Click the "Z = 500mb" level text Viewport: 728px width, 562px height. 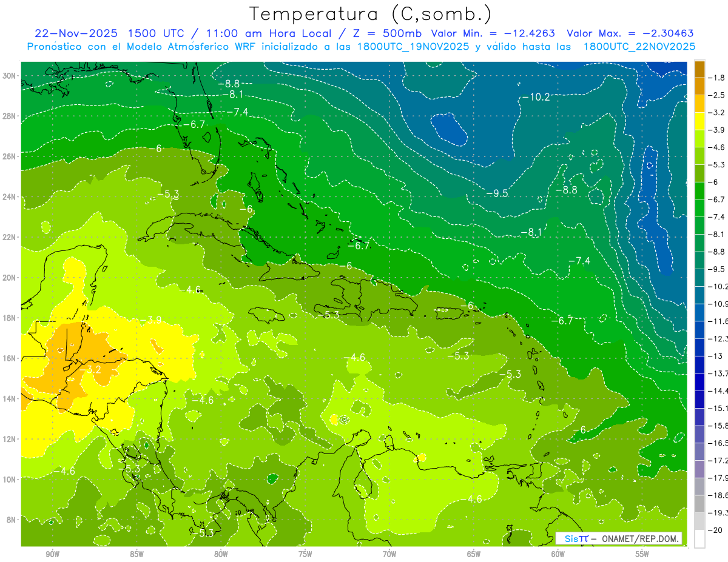click(x=386, y=33)
